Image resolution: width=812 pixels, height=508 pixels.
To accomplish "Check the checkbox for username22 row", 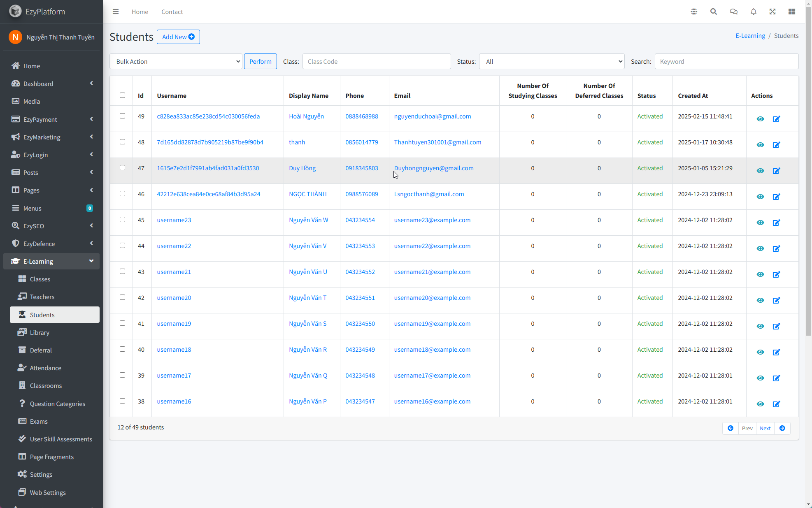I will [x=122, y=246].
